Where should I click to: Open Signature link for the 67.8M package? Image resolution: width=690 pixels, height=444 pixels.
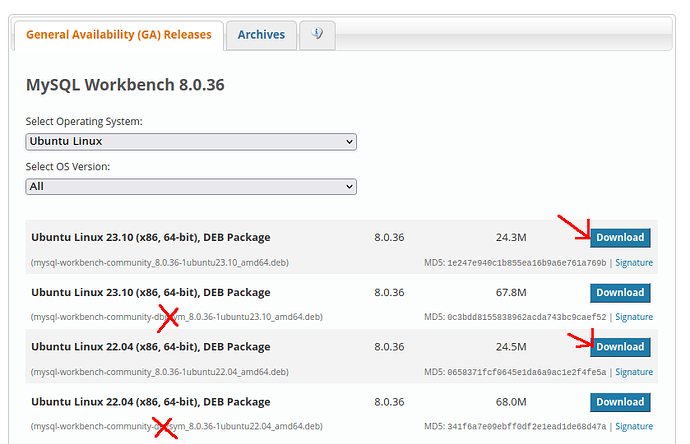coord(634,317)
